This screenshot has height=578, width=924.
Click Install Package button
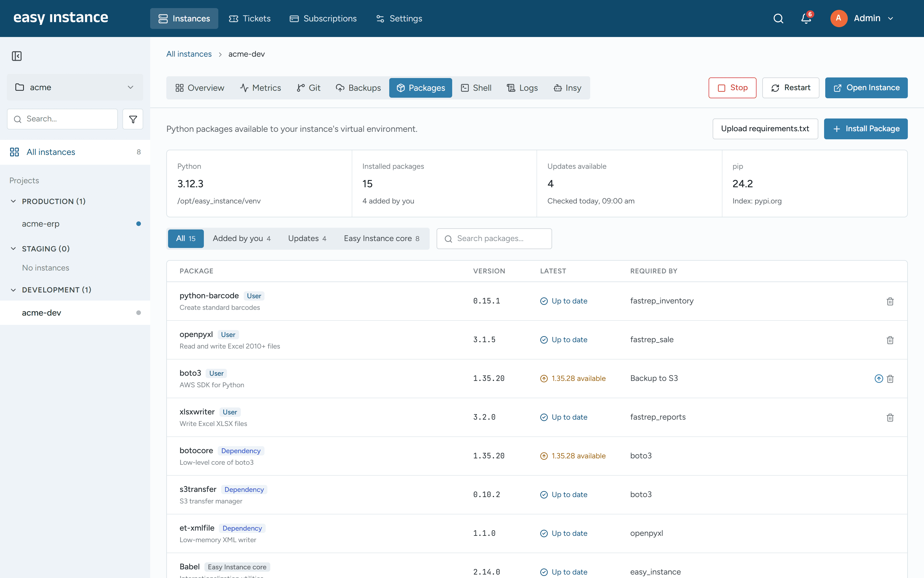tap(866, 129)
